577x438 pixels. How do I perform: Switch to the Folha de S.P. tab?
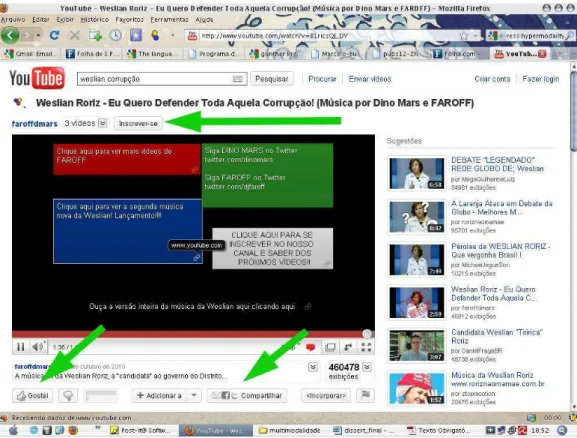(x=93, y=54)
